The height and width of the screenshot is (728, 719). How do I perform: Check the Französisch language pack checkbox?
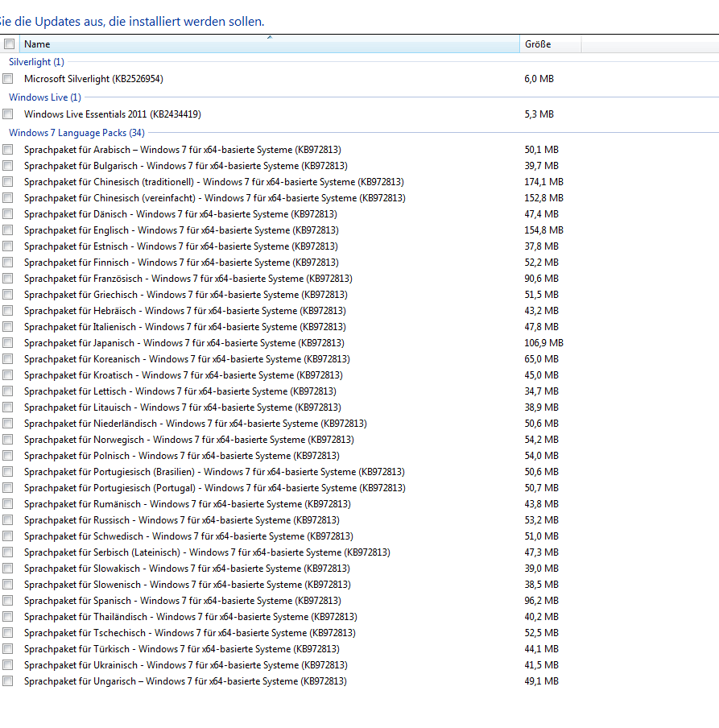point(7,279)
